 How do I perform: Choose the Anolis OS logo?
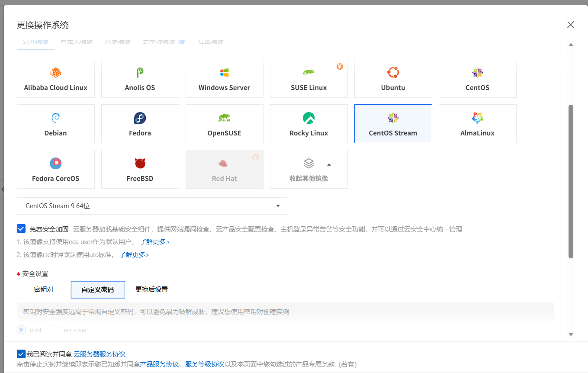(x=140, y=72)
